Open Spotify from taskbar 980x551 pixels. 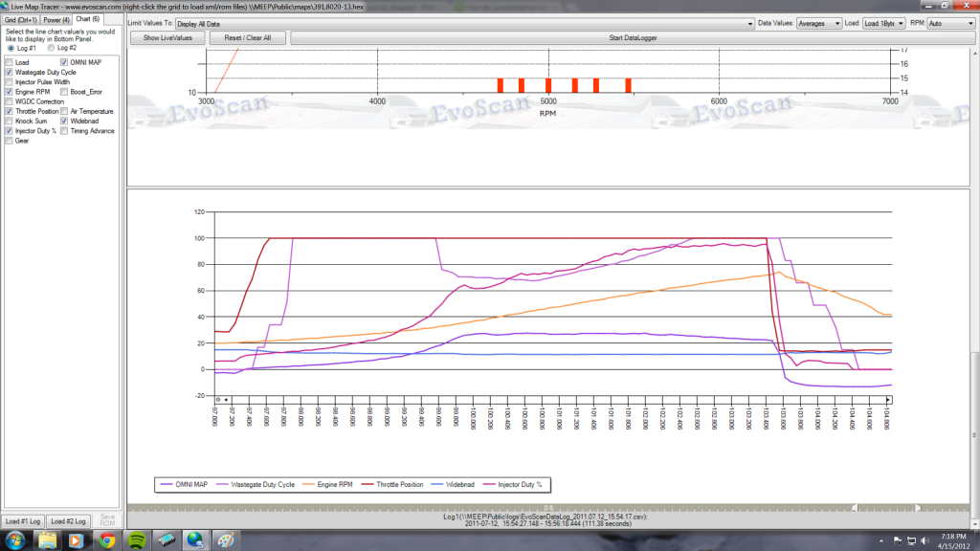pyautogui.click(x=137, y=540)
